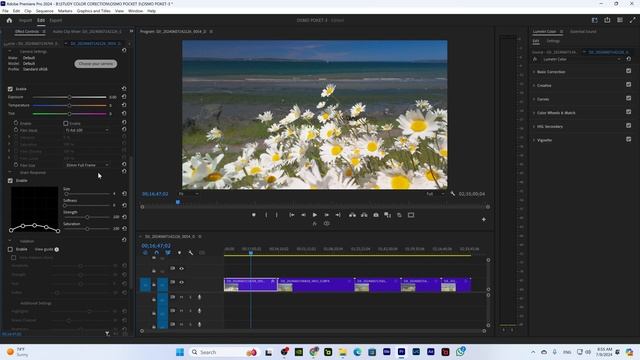Viewport: 640px width, 360px height.
Task: Toggle the Snap in Timeline magnet icon
Action: pyautogui.click(x=156, y=253)
